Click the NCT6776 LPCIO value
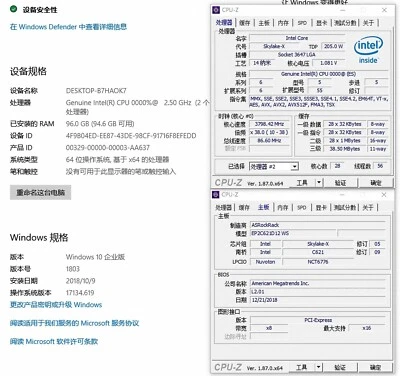 coord(318,262)
